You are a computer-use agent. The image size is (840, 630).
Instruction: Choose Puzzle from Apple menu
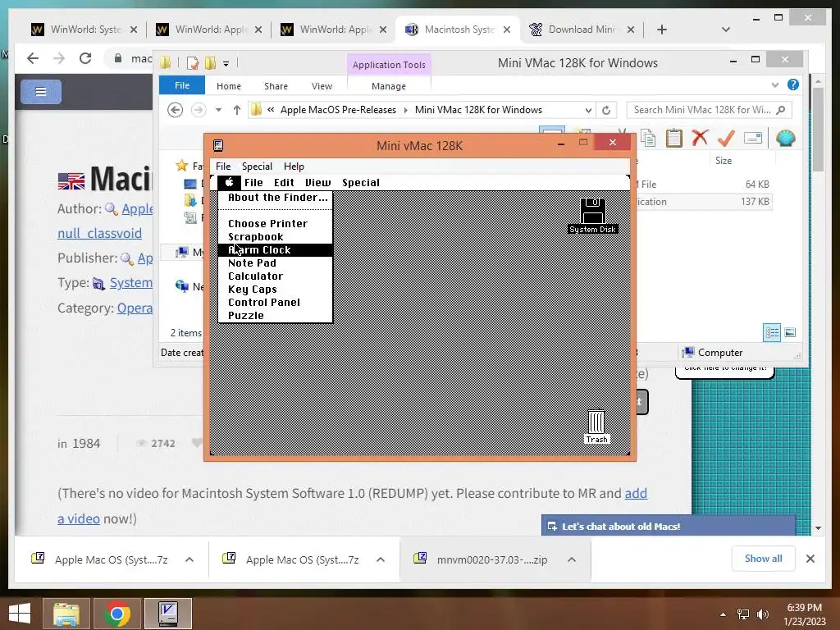coord(276,316)
